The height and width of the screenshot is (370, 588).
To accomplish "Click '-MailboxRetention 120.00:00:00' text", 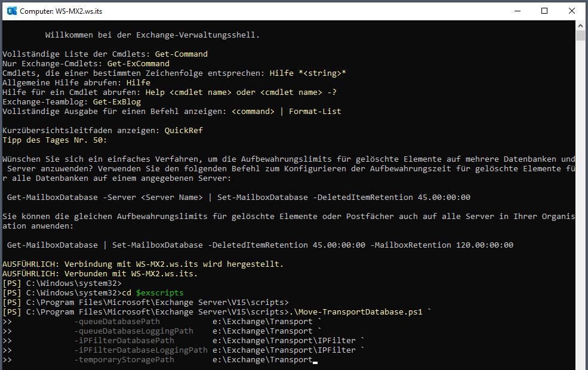I will tap(442, 245).
